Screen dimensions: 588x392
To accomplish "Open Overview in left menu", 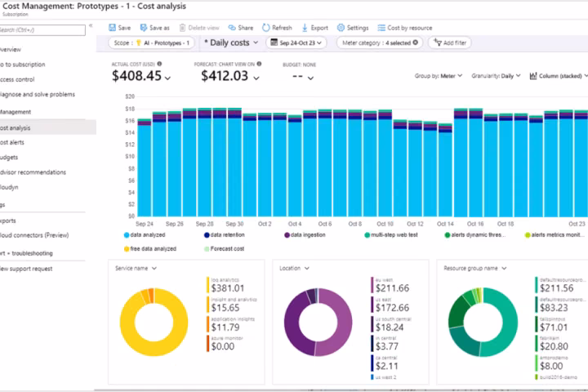I will [x=11, y=49].
